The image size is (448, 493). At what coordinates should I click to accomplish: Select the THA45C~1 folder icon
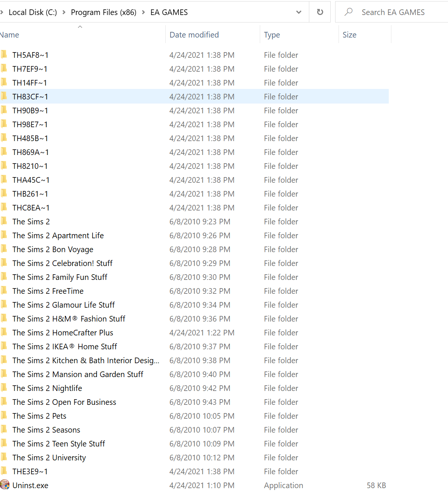pos(4,179)
